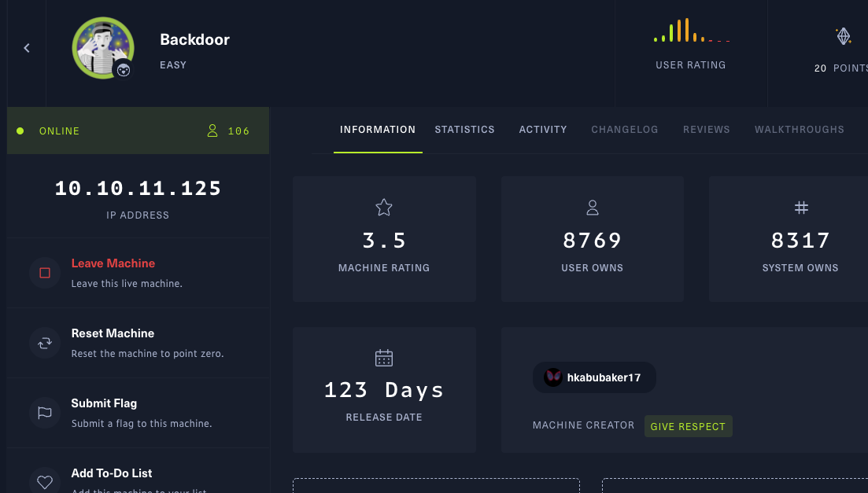868x493 pixels.
Task: Click the 3.5 machine rating value
Action: click(x=384, y=241)
